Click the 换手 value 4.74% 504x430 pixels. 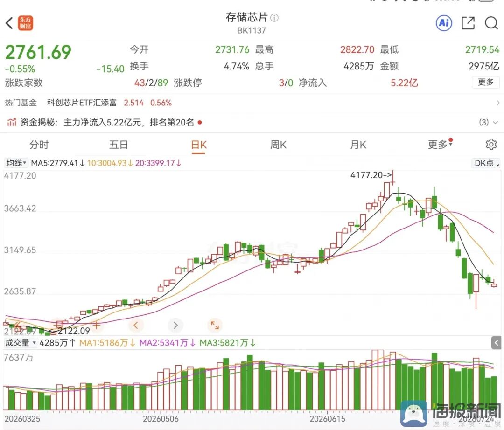[237, 66]
